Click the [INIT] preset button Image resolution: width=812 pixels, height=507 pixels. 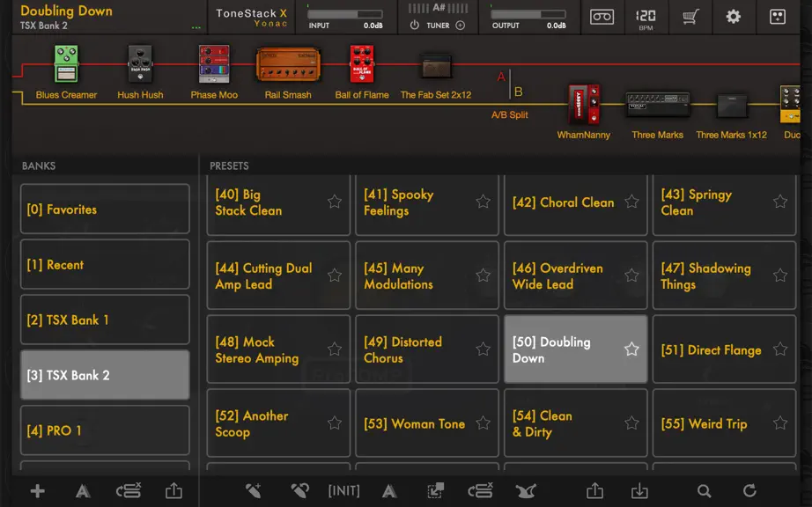click(343, 490)
